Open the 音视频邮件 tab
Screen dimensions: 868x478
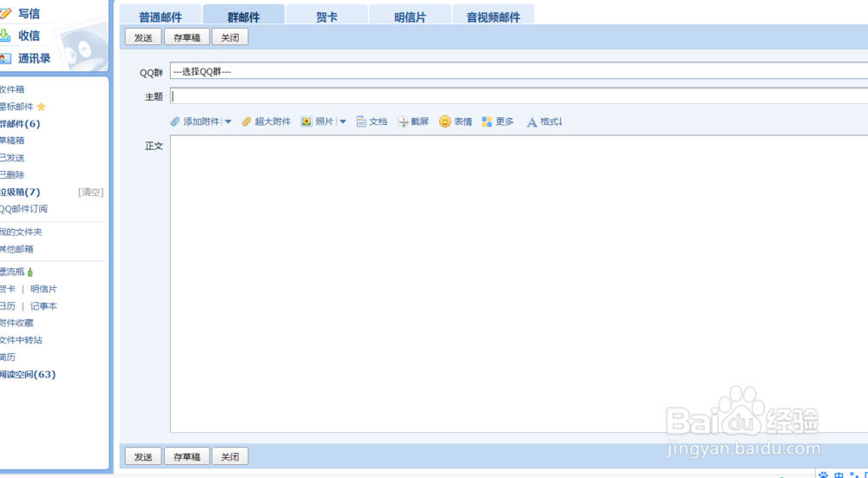(x=493, y=16)
